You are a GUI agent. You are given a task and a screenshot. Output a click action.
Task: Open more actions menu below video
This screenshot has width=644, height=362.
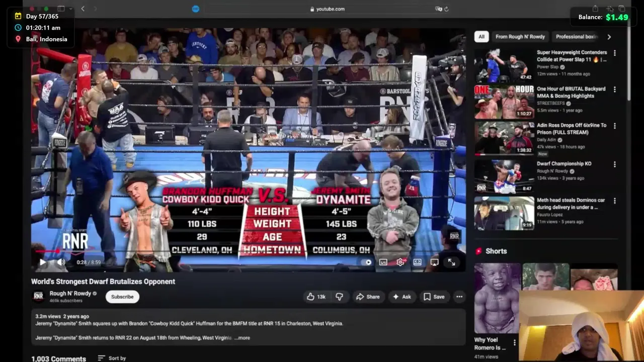point(459,297)
